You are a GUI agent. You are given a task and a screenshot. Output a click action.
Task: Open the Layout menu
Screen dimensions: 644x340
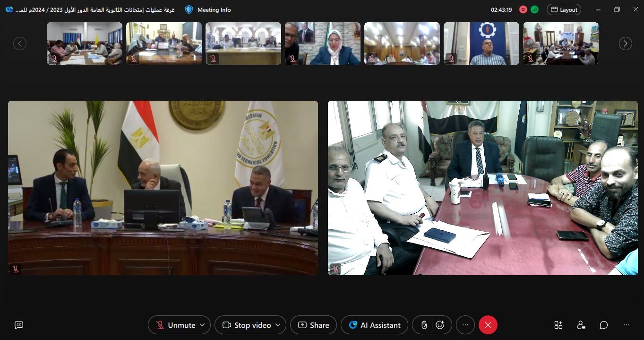point(564,9)
